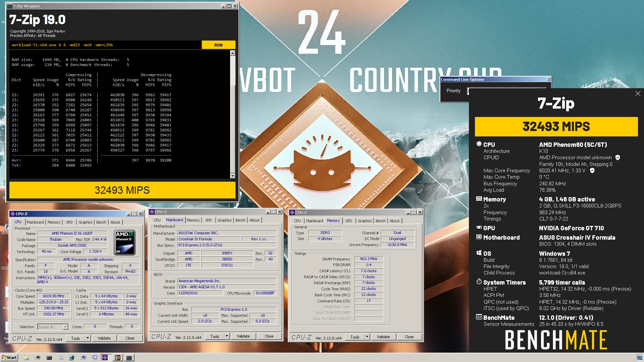Click the Windows OS icon in BenchMate panel
The height and width of the screenshot is (362, 644).
pyautogui.click(x=479, y=253)
